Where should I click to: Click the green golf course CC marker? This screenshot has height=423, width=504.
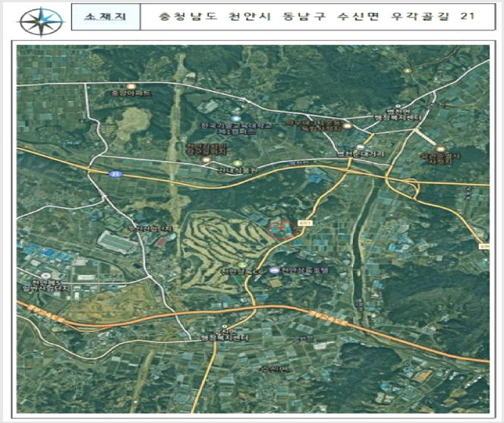[x=244, y=265]
